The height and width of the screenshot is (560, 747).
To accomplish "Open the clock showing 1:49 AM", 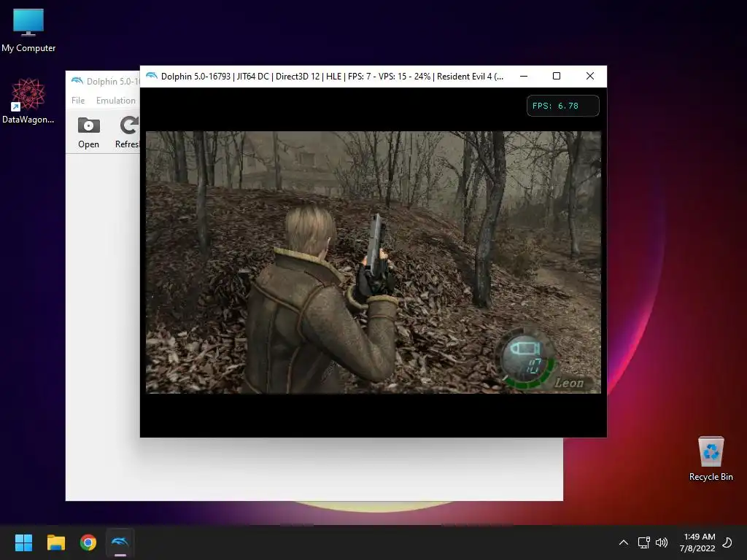I will pyautogui.click(x=697, y=542).
